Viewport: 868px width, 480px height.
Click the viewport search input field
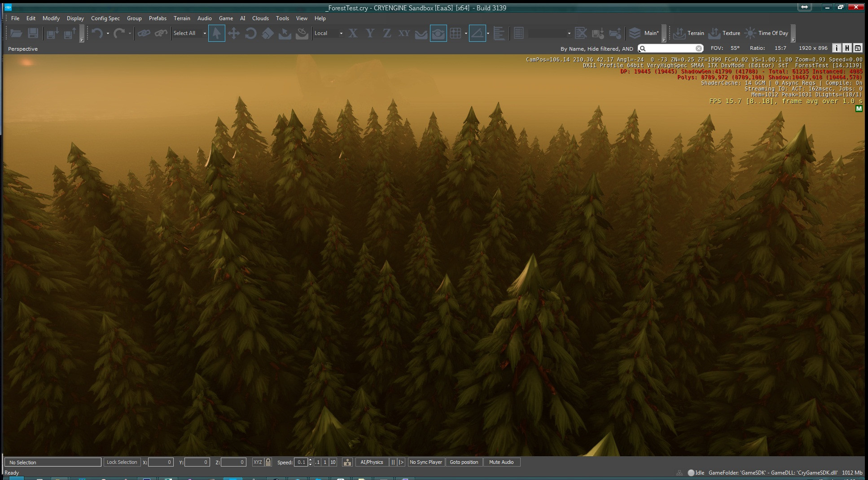pos(671,48)
